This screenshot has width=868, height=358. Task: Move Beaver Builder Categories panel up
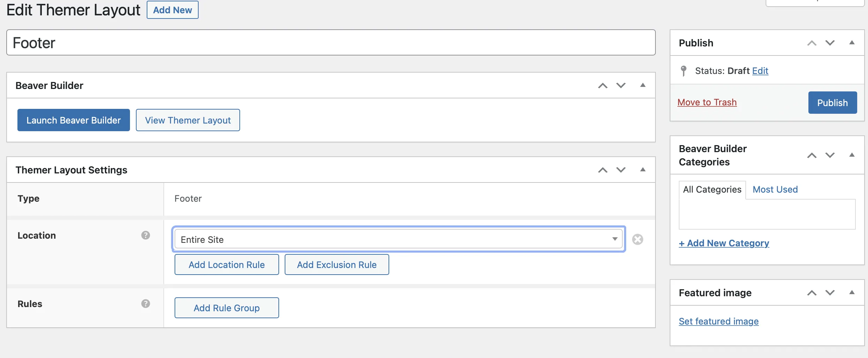tap(812, 155)
